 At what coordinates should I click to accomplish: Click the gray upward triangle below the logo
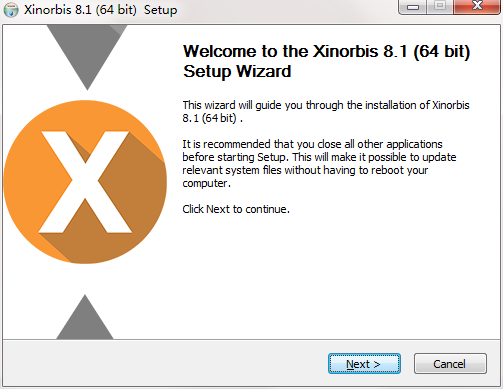85,317
